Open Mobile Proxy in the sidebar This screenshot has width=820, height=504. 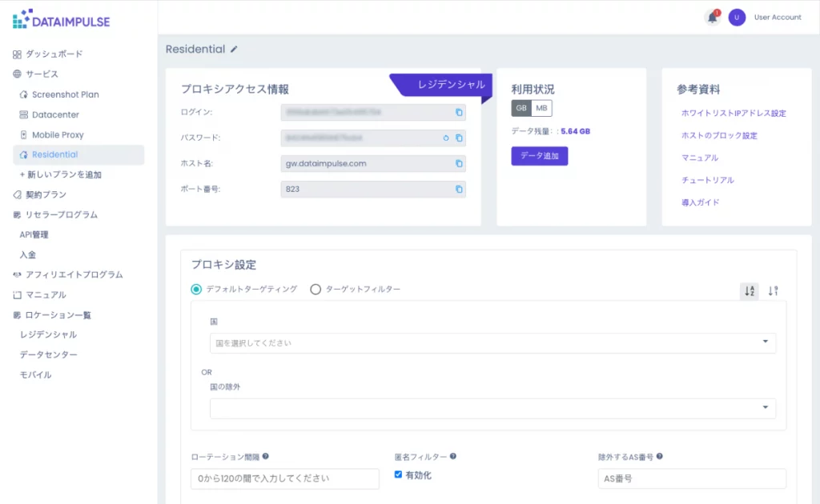tap(58, 135)
